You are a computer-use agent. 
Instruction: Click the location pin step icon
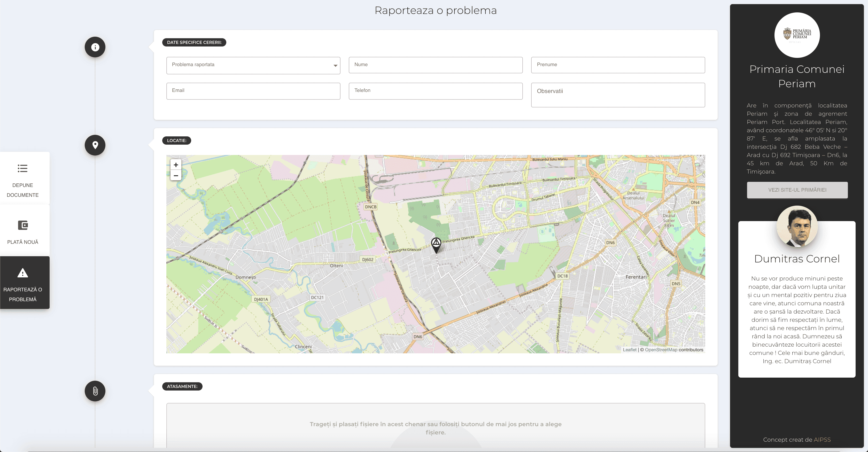95,145
